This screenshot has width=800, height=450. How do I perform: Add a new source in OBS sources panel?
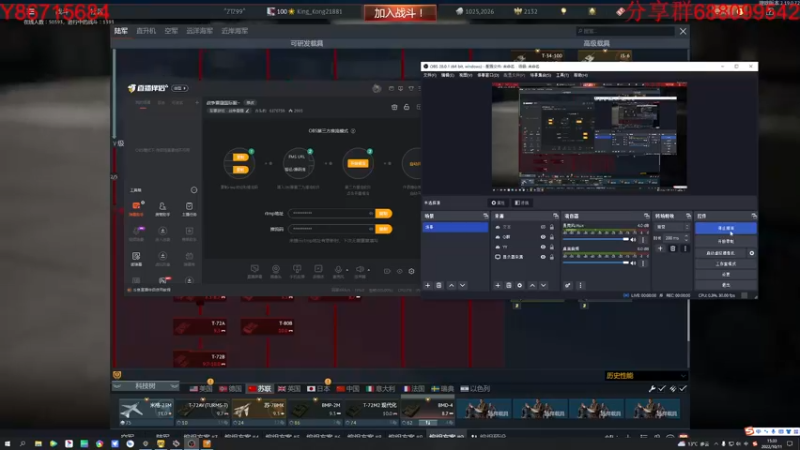tap(498, 285)
